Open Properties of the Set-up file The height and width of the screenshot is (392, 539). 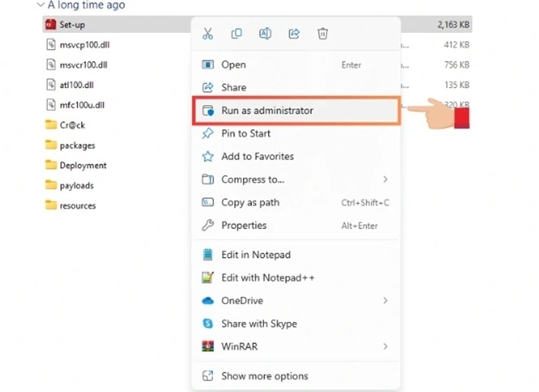pyautogui.click(x=245, y=226)
